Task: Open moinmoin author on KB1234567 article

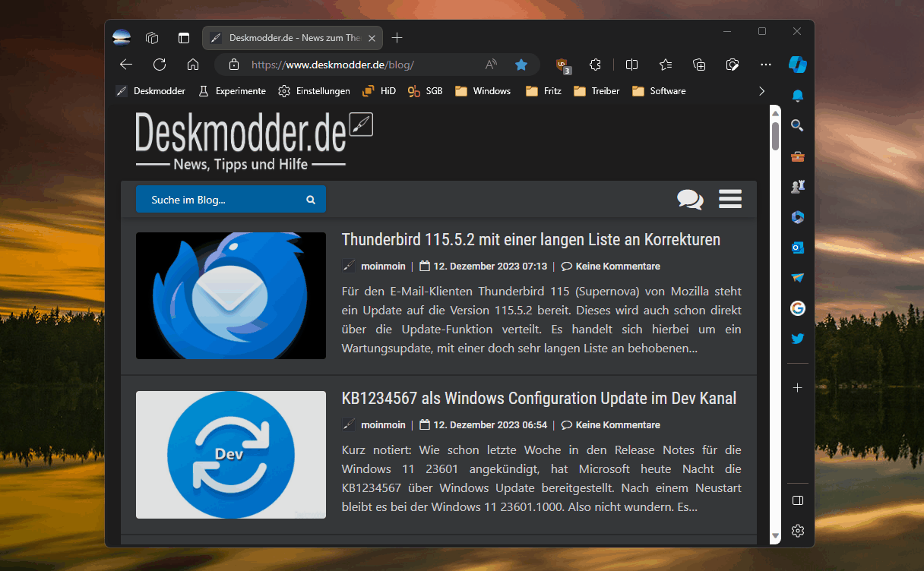Action: pos(383,425)
